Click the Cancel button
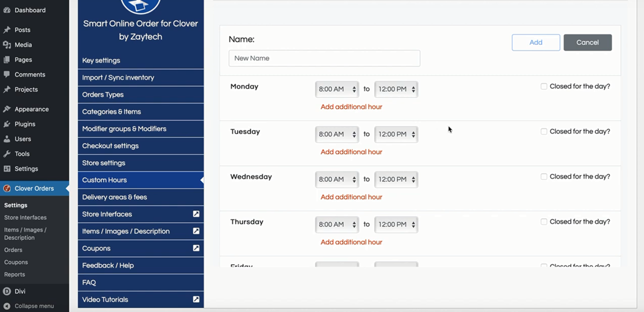644x312 pixels. (x=587, y=43)
